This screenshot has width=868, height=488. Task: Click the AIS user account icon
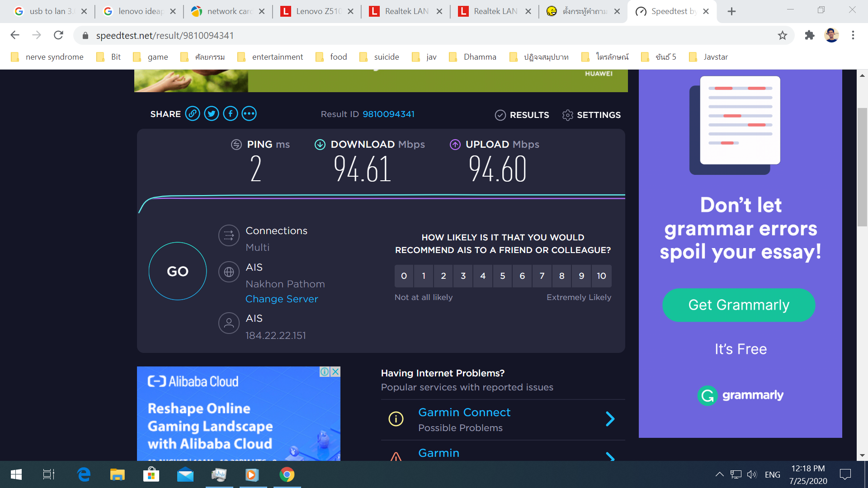229,323
